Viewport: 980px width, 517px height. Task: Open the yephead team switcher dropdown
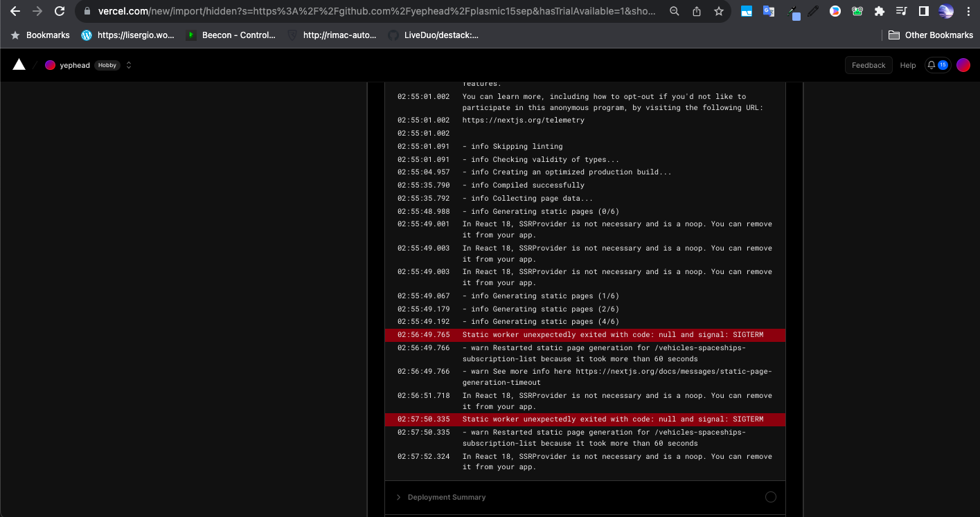point(129,65)
